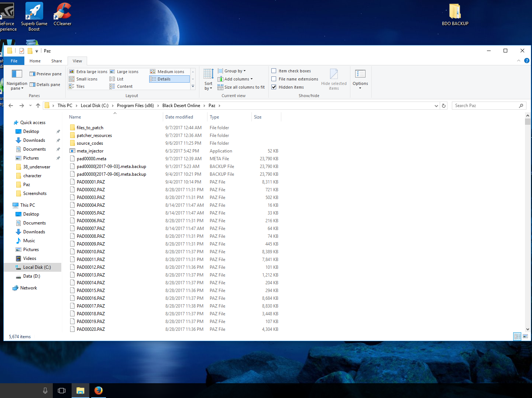Enable Item check boxes
The image size is (532, 398).
[x=274, y=71]
